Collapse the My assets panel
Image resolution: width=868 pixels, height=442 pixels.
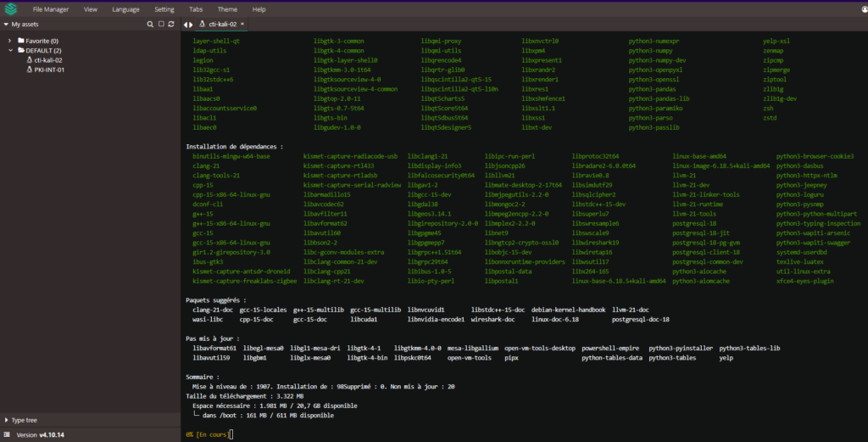coord(6,25)
